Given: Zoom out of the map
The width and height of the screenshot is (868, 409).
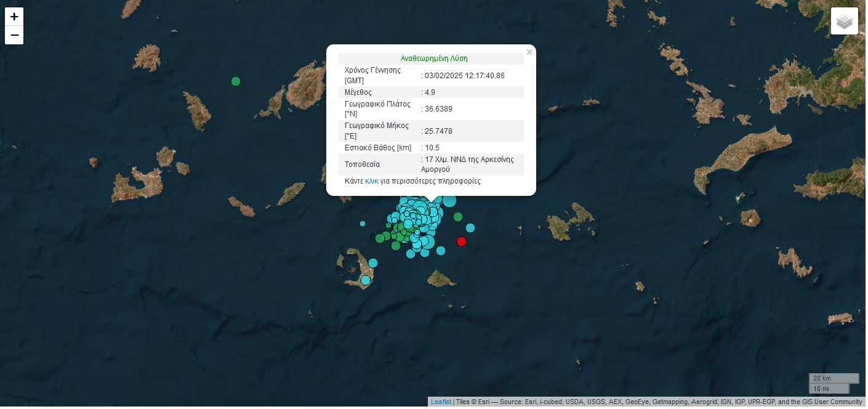Looking at the screenshot, I should (14, 36).
